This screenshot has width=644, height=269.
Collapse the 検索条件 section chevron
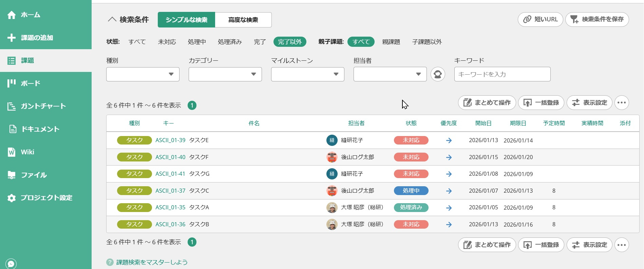coord(112,20)
